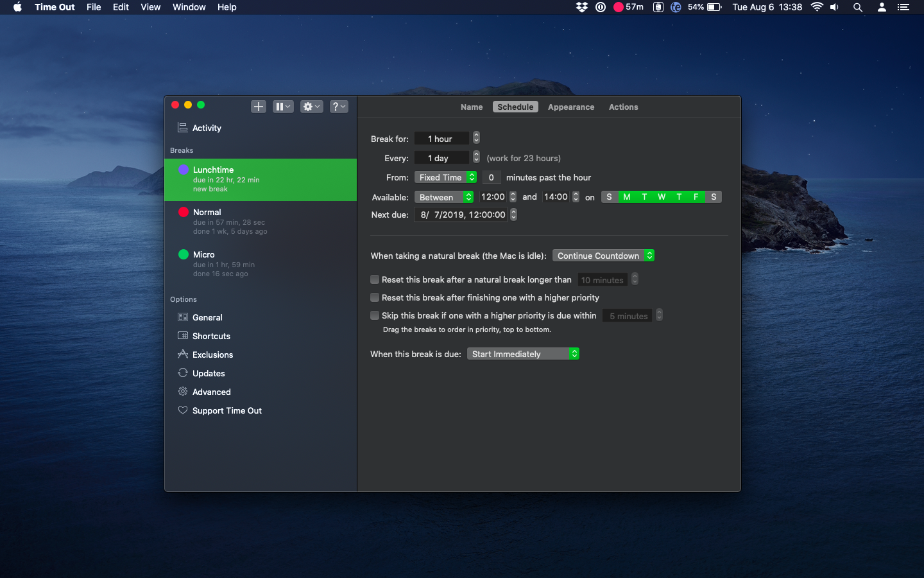Select the red Normal break
The image size is (924, 578).
pyautogui.click(x=261, y=222)
